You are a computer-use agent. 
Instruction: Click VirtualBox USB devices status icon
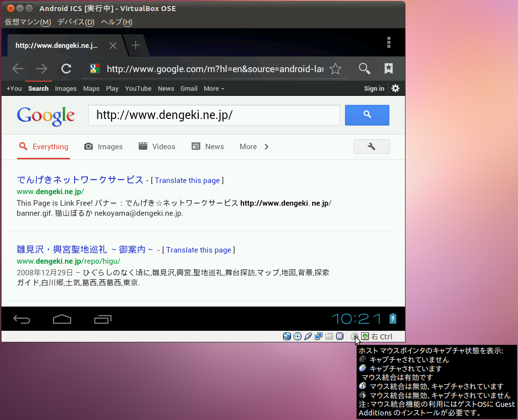coord(308,336)
